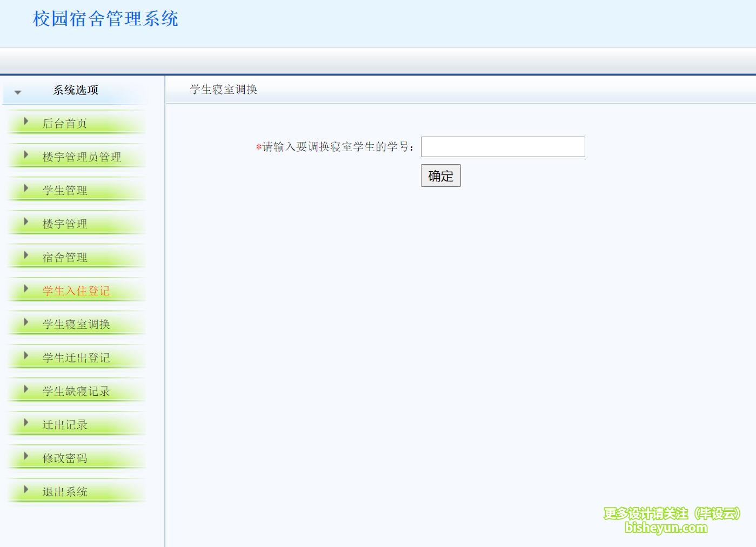Click the arrow icon beside 学生寝室调换
The height and width of the screenshot is (547, 756).
point(25,322)
